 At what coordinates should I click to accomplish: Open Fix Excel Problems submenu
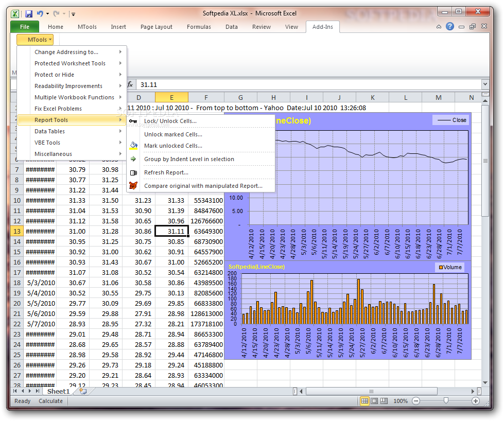pos(72,109)
